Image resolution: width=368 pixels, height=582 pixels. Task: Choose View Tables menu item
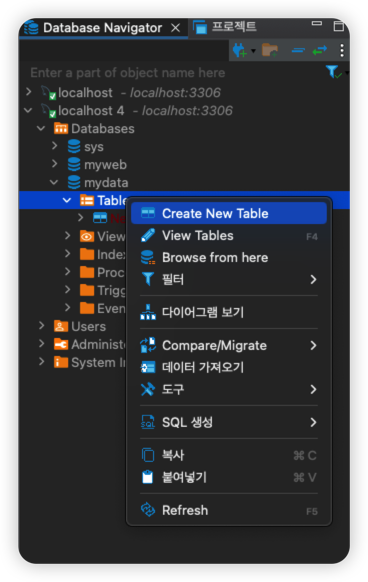tap(229, 236)
